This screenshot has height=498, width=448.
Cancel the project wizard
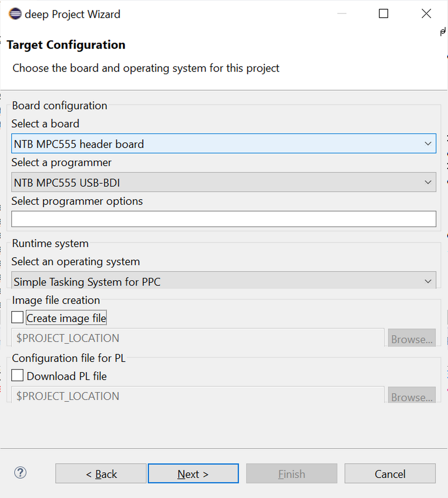tap(390, 473)
